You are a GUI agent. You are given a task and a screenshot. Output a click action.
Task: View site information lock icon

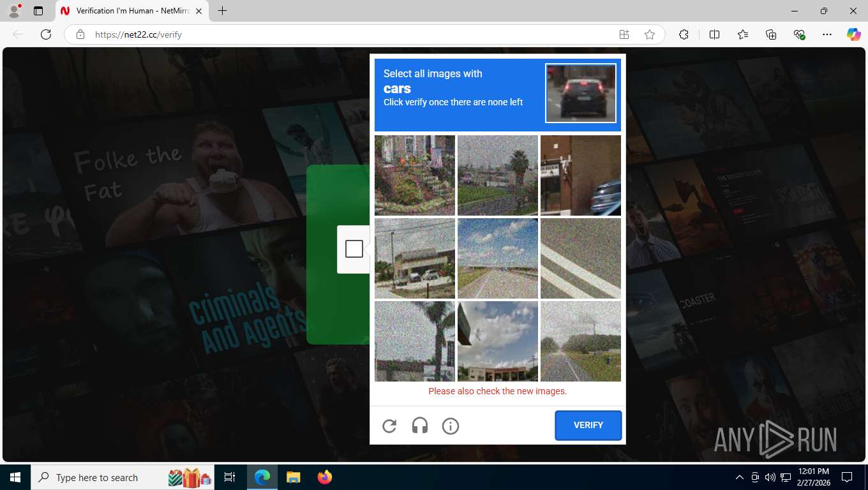coord(80,34)
